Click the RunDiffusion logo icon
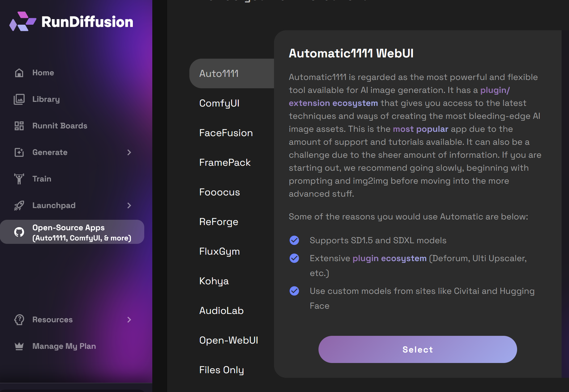The image size is (569, 392). [22, 21]
